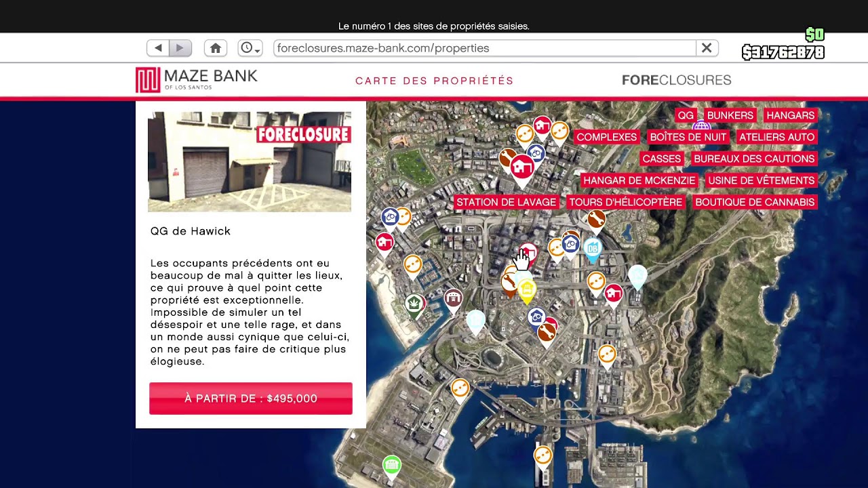The width and height of the screenshot is (868, 488).
Task: Click the purple dome marker behind QG filter
Action: tap(701, 126)
